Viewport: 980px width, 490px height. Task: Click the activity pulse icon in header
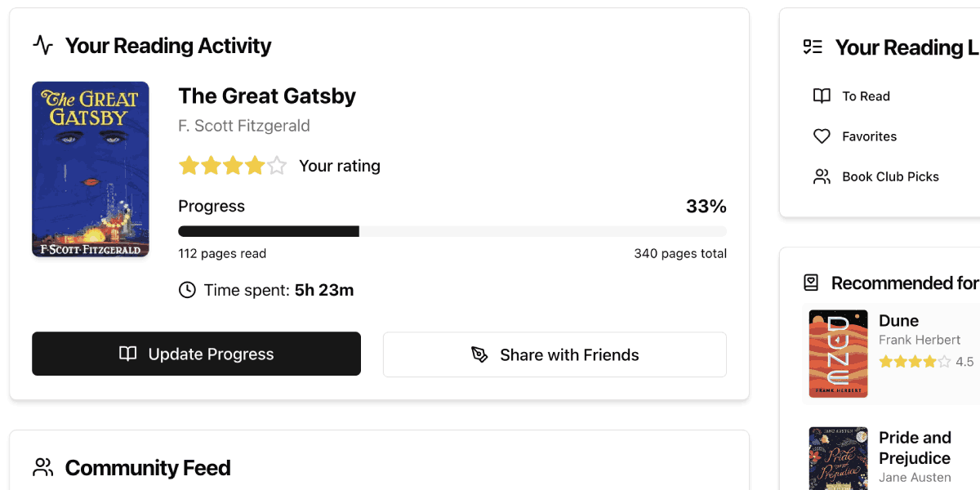pyautogui.click(x=42, y=45)
